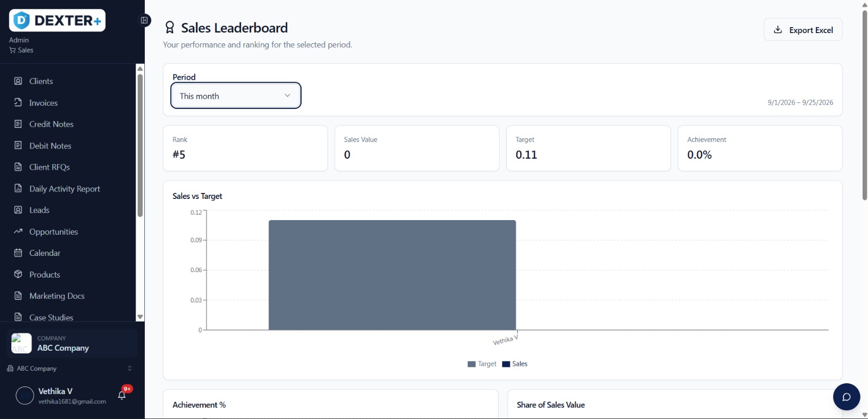Open the Clients menu item
Image resolution: width=868 pixels, height=419 pixels.
pos(41,81)
